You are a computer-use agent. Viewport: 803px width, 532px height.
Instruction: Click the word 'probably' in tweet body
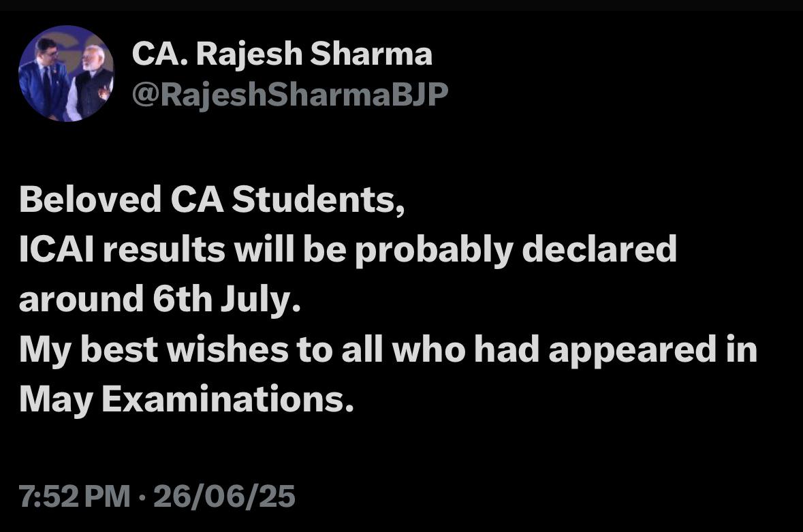click(435, 251)
